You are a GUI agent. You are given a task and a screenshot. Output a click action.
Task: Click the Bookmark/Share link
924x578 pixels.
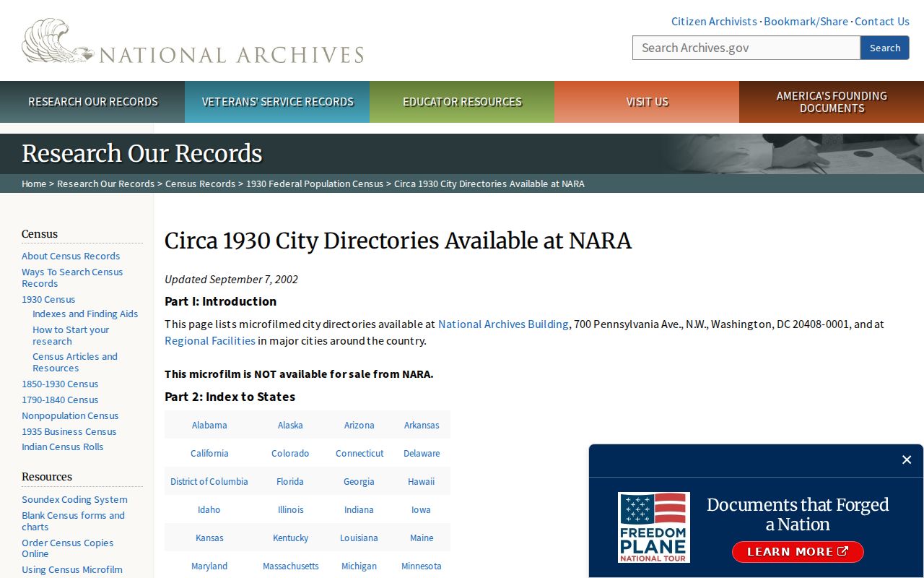click(806, 22)
